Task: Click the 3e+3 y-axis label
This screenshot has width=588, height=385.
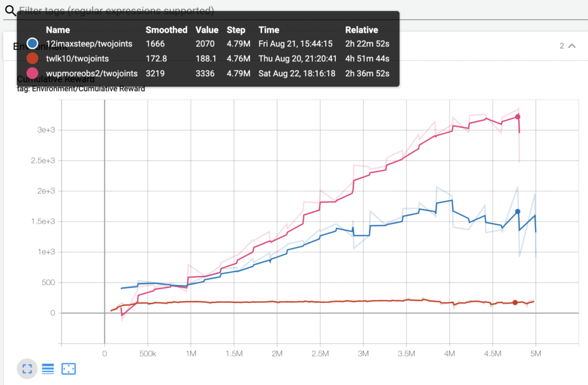Action: pyautogui.click(x=46, y=130)
